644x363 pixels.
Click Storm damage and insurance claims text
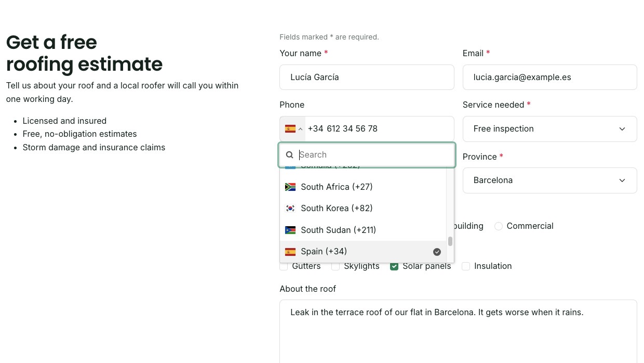pos(94,147)
